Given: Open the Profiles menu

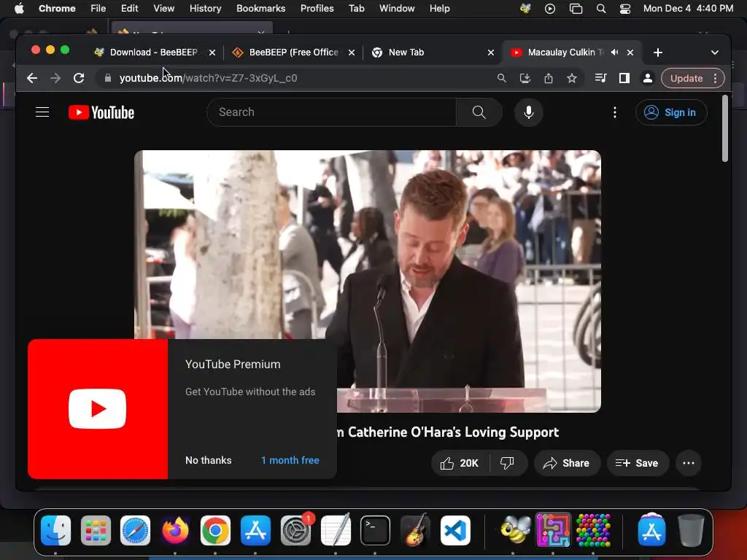Looking at the screenshot, I should 317,9.
